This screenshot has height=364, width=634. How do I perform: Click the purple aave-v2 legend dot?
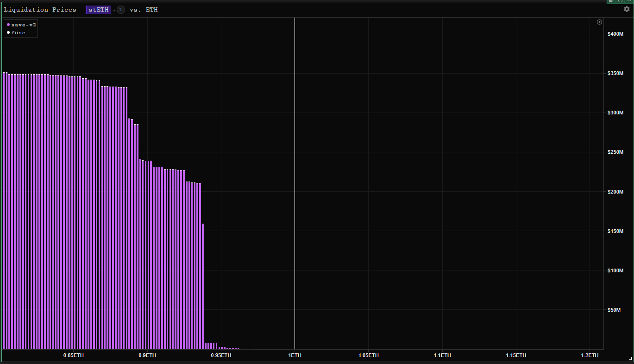click(8, 25)
